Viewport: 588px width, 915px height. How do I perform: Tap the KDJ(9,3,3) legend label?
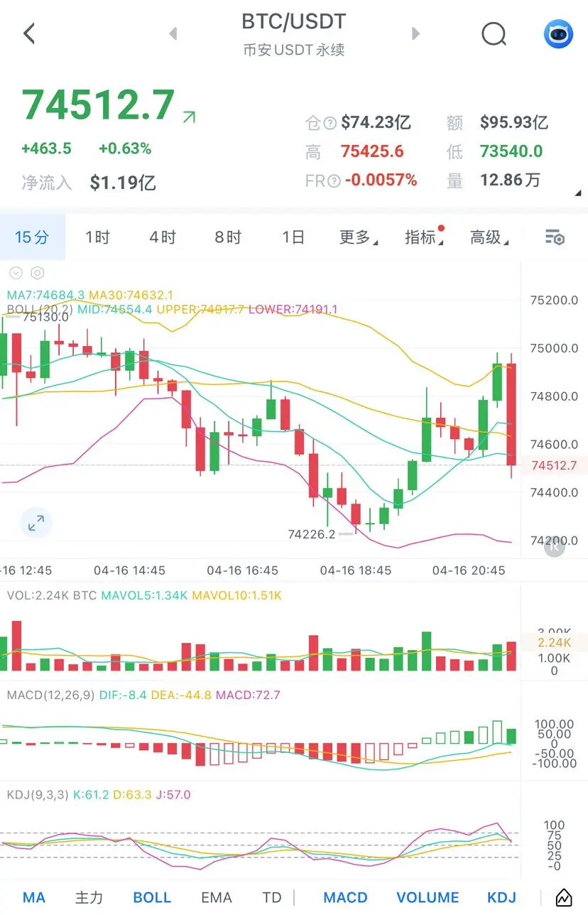(38, 795)
